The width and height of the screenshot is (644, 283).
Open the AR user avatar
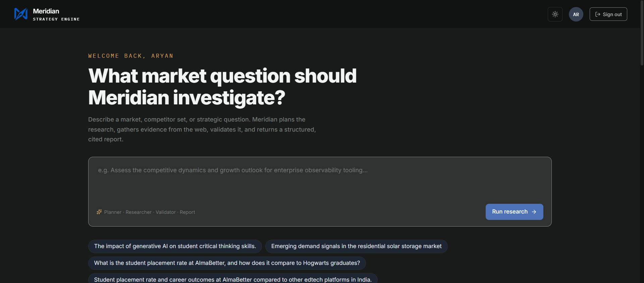pos(576,14)
